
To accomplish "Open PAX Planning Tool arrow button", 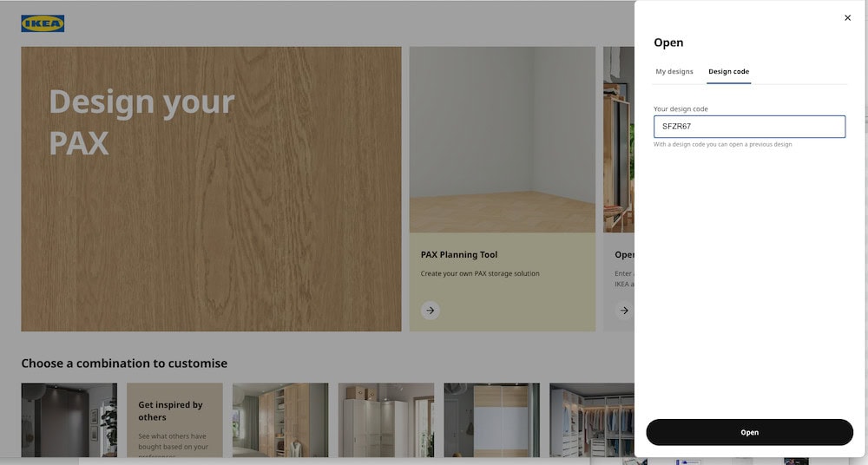I will [431, 311].
